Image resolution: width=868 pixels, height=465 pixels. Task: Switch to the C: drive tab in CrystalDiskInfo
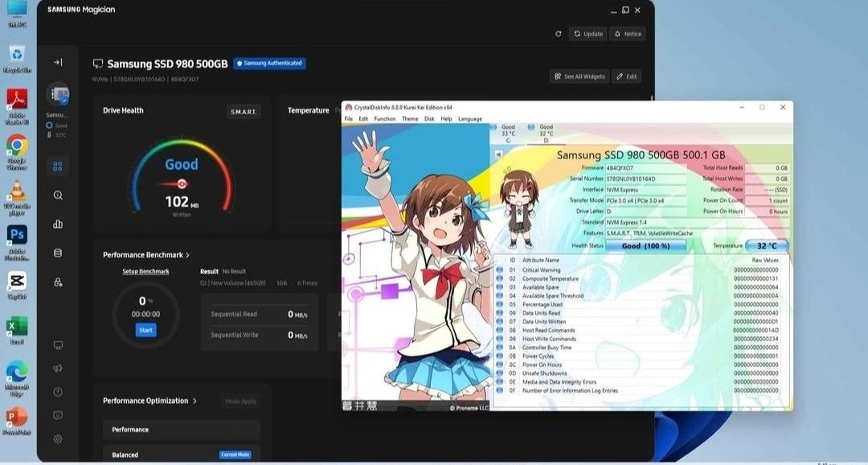pyautogui.click(x=502, y=134)
